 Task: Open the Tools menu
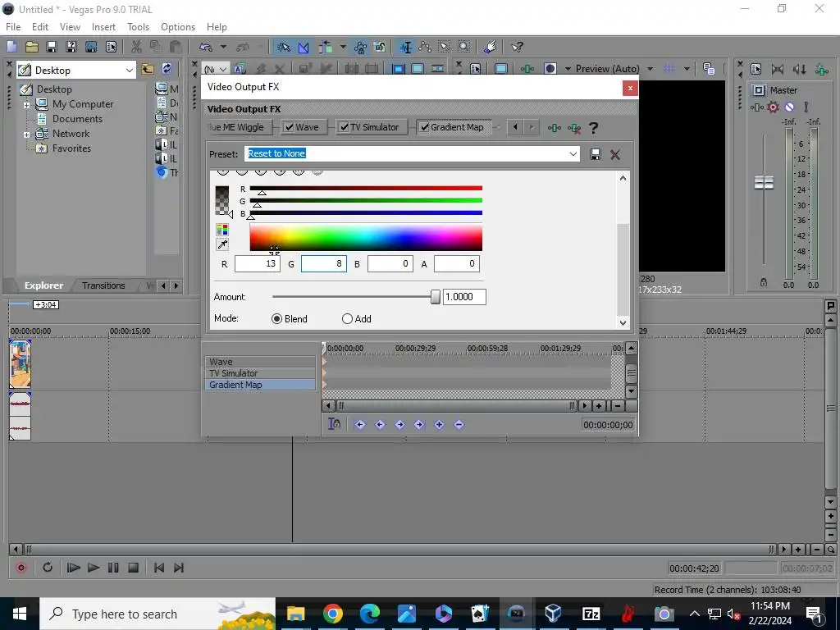point(138,27)
